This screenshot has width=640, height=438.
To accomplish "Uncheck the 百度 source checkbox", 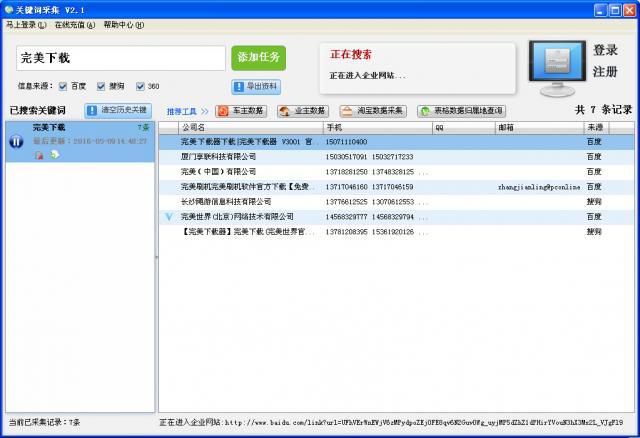I will coord(63,86).
